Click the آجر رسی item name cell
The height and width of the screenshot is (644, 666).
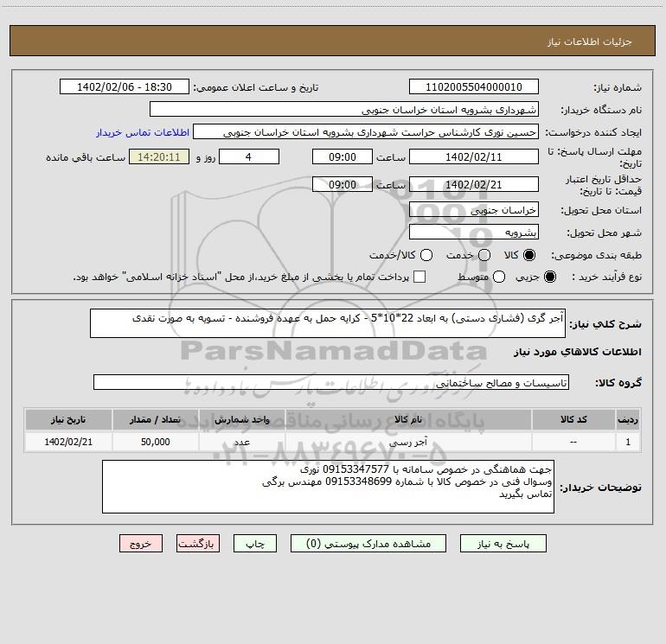pos(408,442)
